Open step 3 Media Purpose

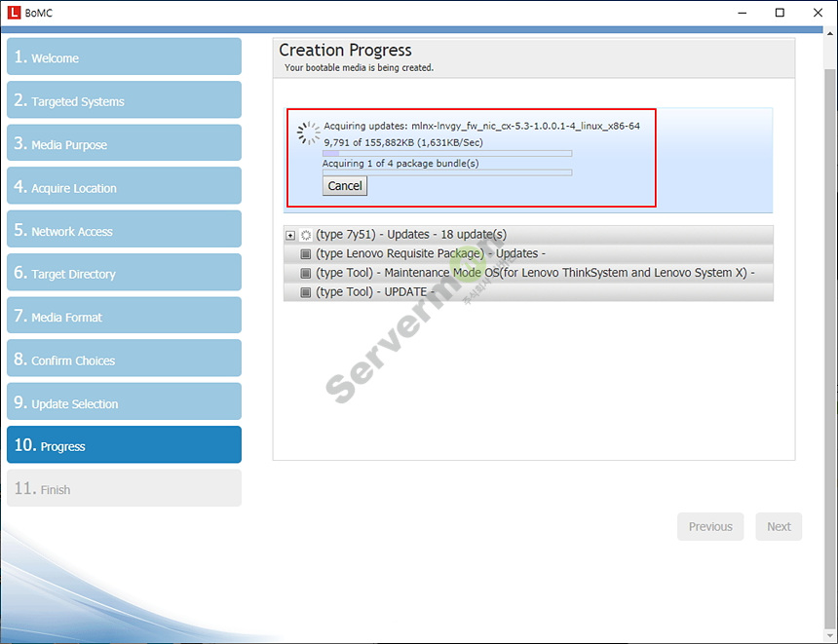click(124, 142)
